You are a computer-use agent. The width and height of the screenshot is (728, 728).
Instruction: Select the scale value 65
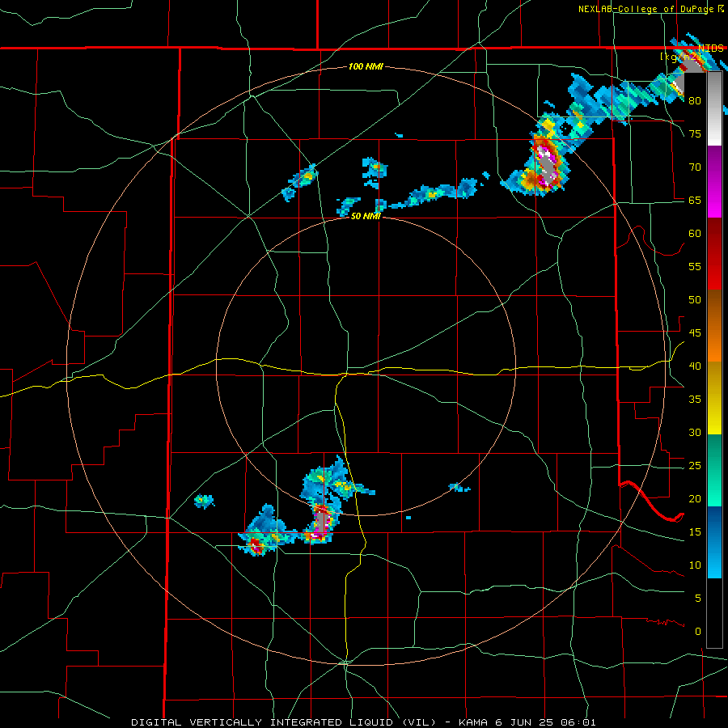pos(695,200)
